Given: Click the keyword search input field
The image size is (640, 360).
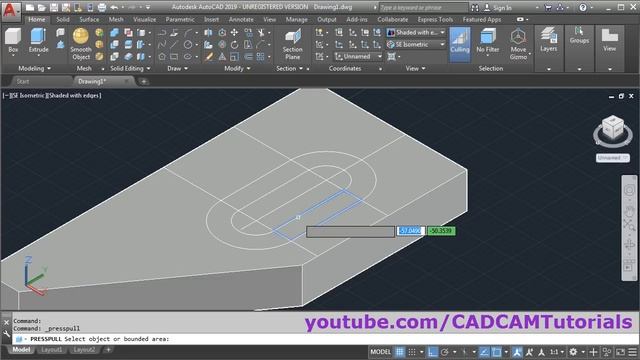Looking at the screenshot, I should tap(423, 7).
